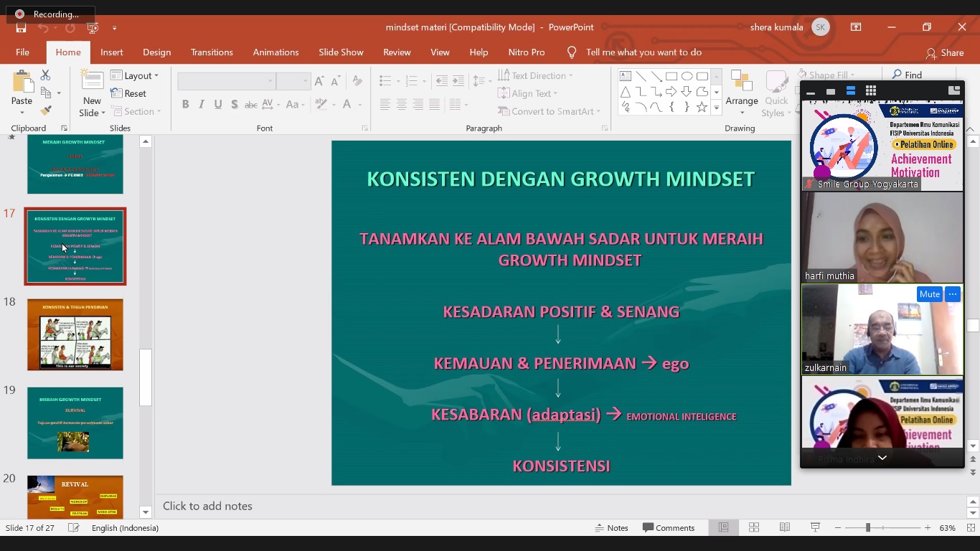Click the Save icon in quick access toolbar

(x=21, y=28)
